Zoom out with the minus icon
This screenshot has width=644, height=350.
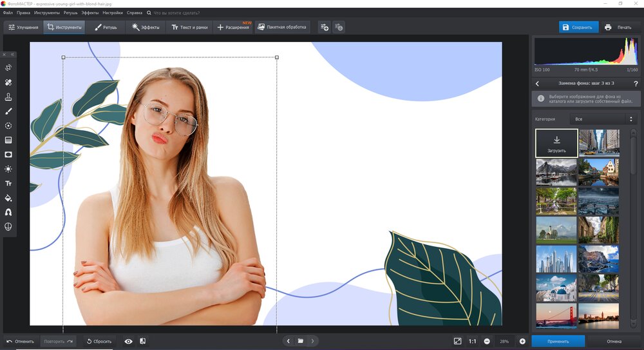click(487, 342)
